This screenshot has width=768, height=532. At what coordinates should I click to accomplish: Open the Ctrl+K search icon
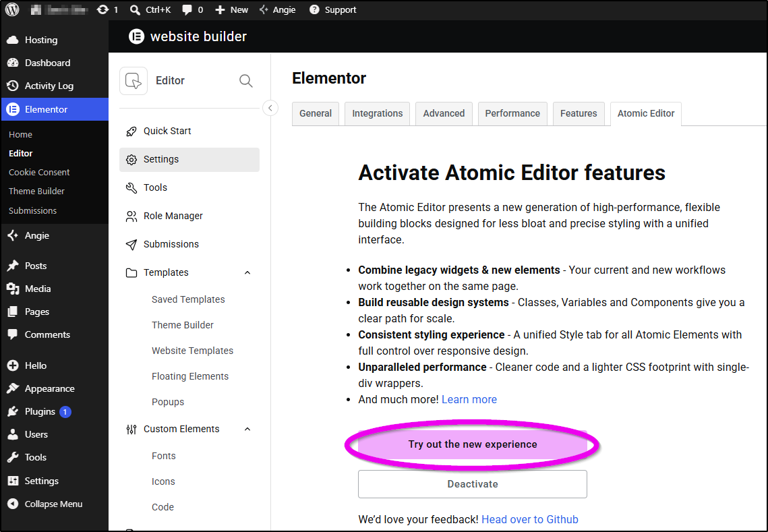click(135, 10)
